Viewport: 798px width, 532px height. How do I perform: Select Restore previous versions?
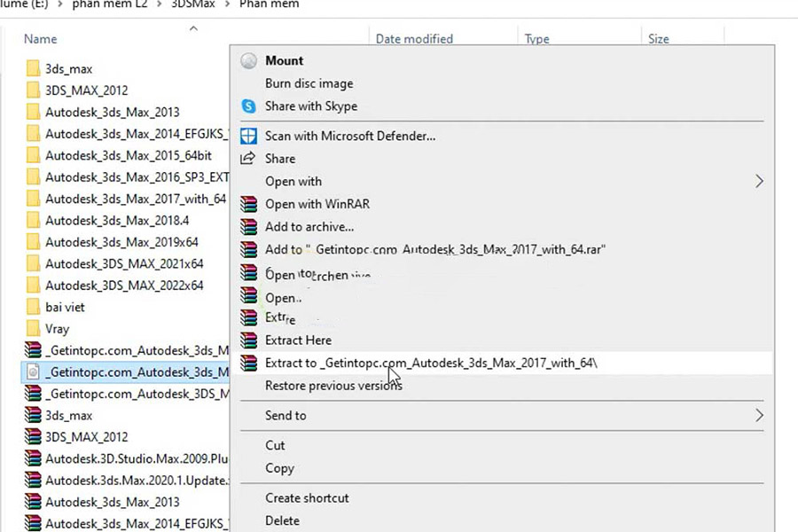click(333, 386)
